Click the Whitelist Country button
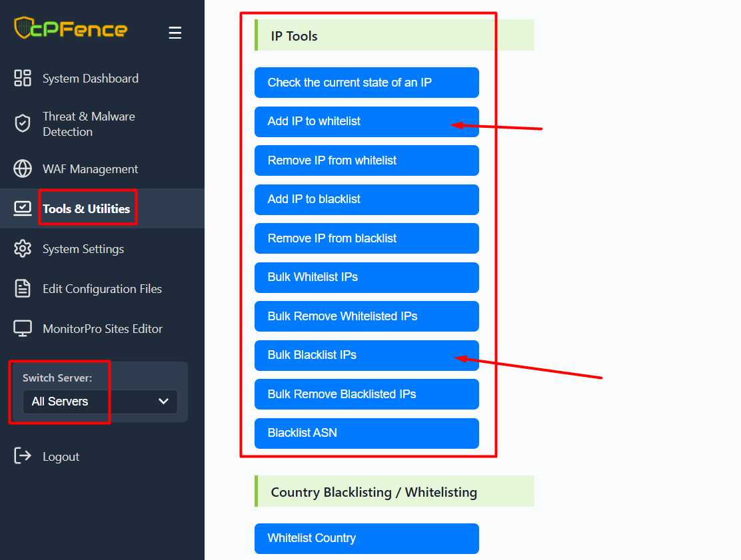 coord(367,538)
